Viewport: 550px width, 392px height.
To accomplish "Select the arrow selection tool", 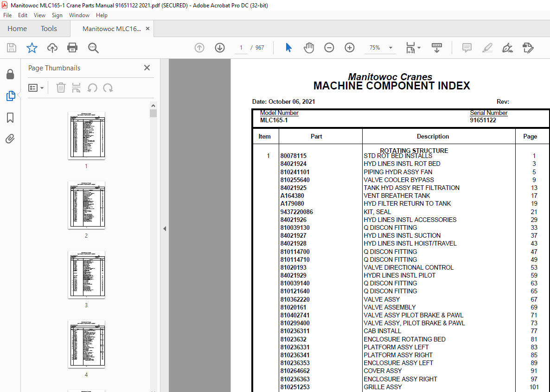I will point(288,48).
